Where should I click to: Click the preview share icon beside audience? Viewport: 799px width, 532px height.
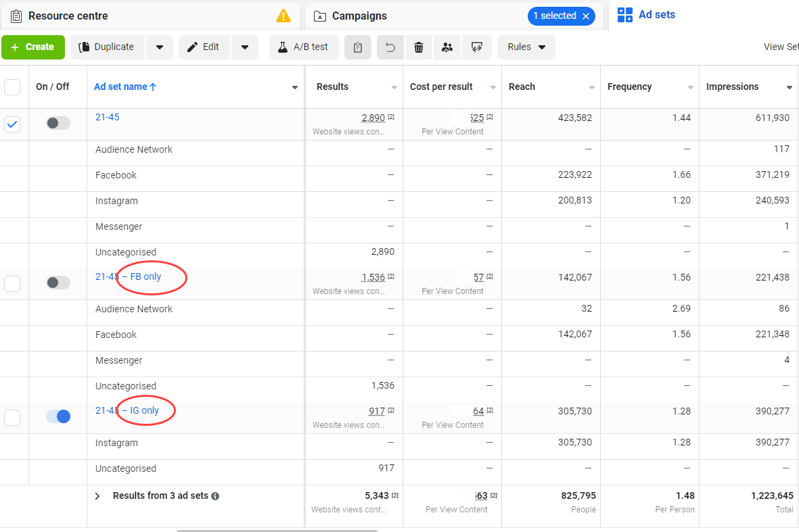(x=477, y=47)
